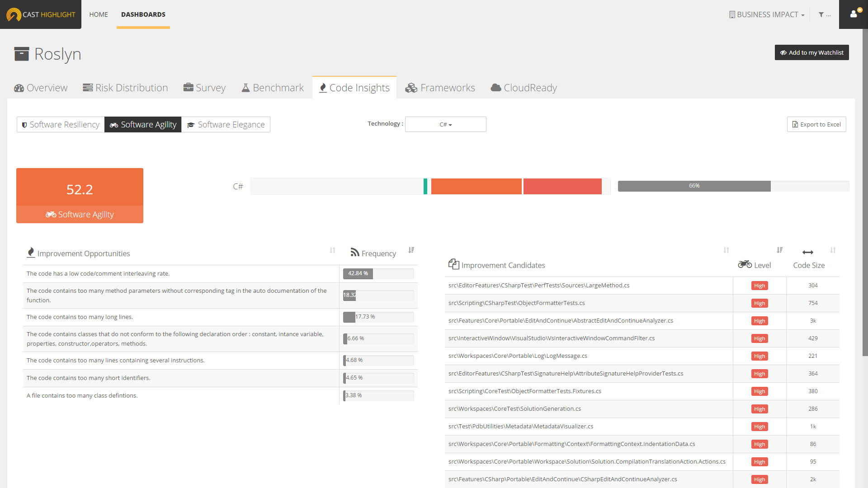Open SolutionGeneration.cs candidate file
Image resolution: width=868 pixels, height=488 pixels.
[514, 409]
